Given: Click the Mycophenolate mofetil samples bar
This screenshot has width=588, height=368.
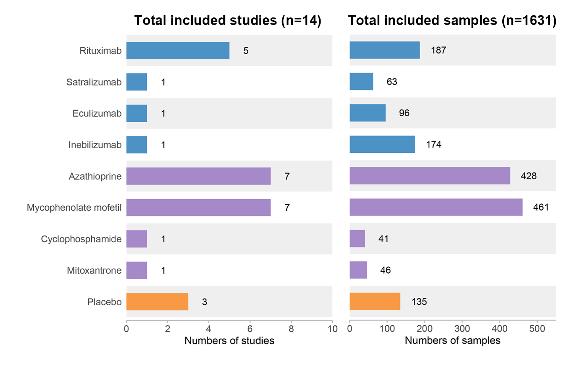Looking at the screenshot, I should click(436, 207).
